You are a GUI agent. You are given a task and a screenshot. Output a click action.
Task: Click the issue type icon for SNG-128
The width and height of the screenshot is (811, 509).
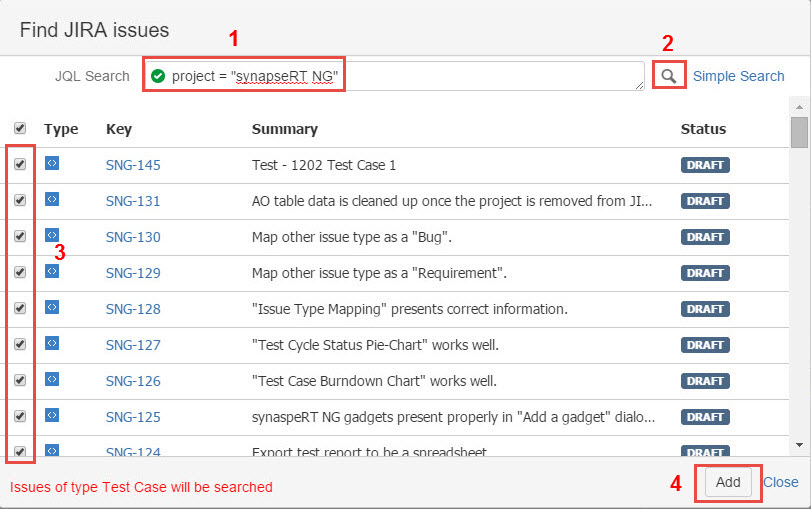click(x=52, y=308)
